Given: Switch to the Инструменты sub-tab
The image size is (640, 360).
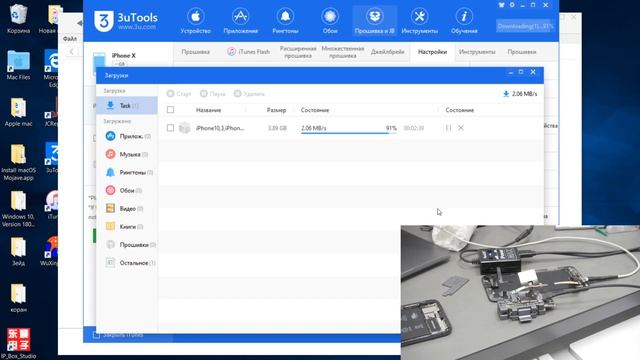Looking at the screenshot, I should 477,52.
